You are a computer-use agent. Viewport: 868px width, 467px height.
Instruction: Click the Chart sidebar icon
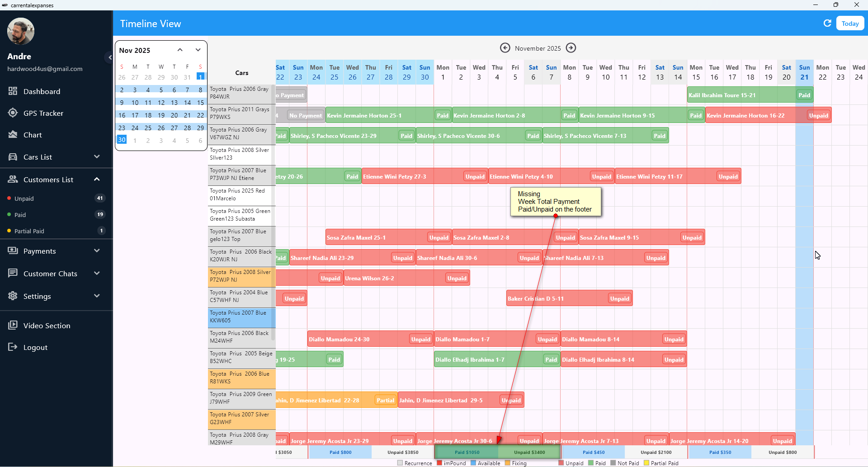point(13,134)
